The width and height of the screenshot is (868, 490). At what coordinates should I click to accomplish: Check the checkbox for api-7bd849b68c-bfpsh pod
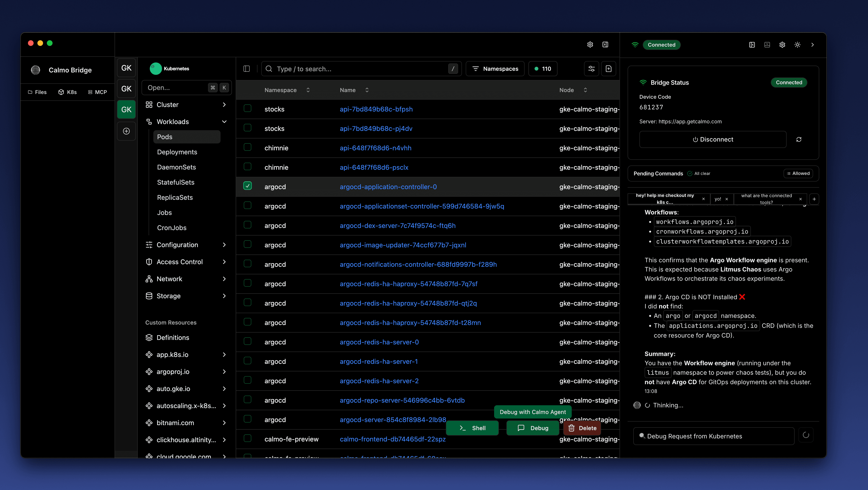[x=248, y=108]
